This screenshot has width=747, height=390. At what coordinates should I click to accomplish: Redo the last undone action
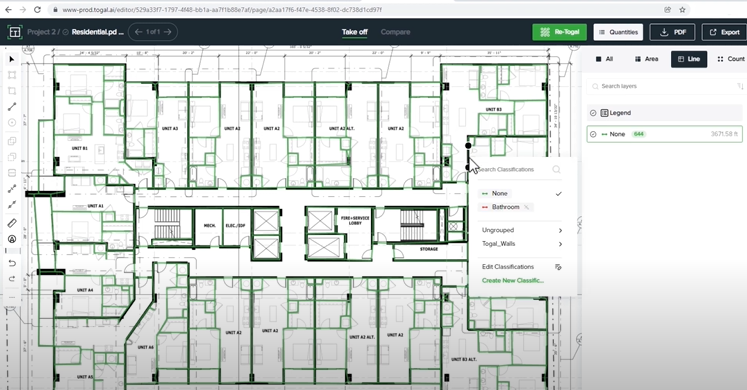pos(12,279)
